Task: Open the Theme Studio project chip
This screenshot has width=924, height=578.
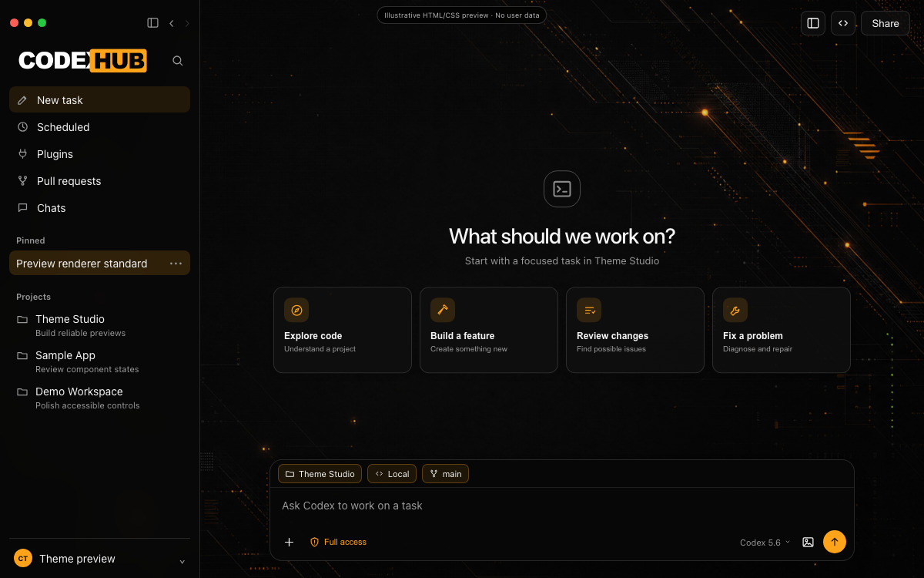Action: tap(320, 474)
